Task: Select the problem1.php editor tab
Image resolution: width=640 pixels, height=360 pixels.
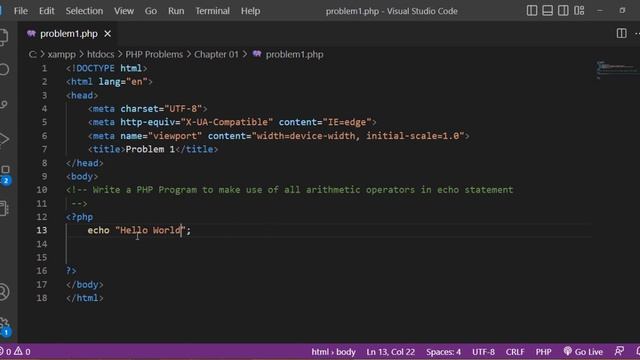Action: (x=68, y=34)
